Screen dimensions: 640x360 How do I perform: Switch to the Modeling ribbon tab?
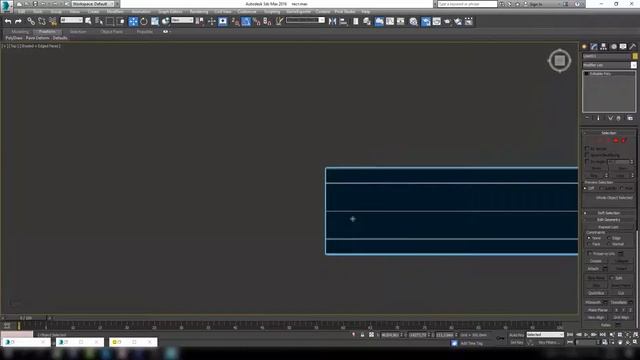[20, 31]
